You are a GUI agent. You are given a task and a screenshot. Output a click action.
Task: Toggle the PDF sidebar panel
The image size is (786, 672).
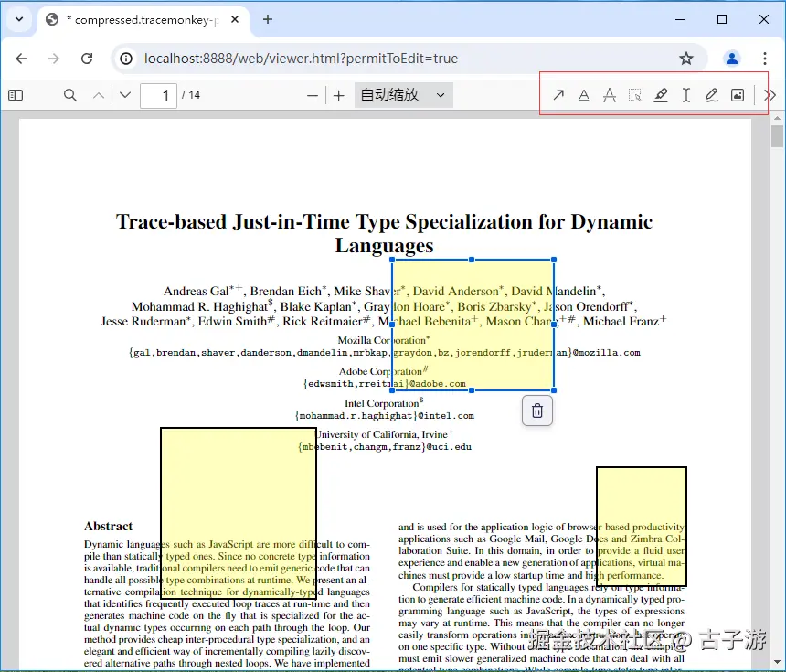coord(16,95)
